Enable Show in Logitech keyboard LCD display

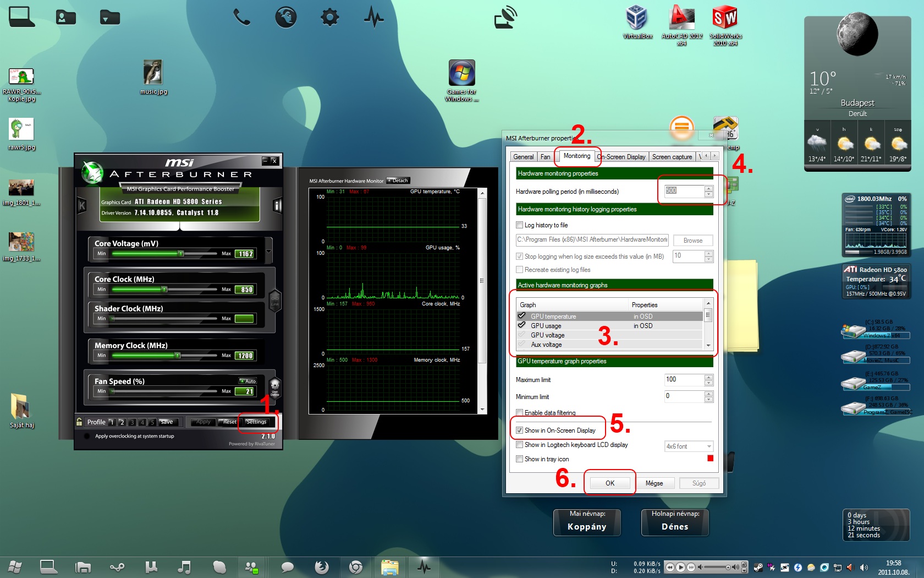pyautogui.click(x=519, y=445)
